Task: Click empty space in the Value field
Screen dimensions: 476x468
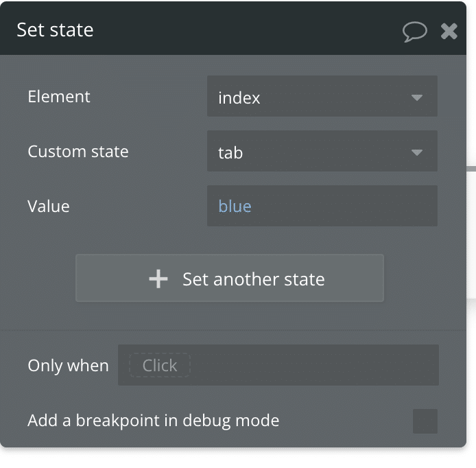Action: coord(343,206)
